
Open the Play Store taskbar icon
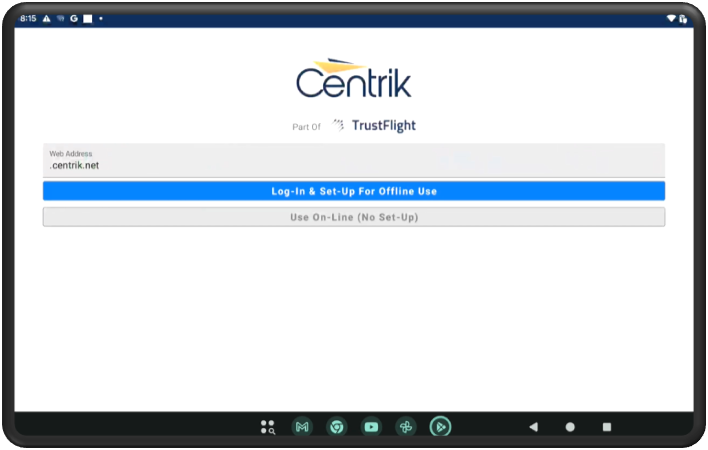(x=440, y=427)
